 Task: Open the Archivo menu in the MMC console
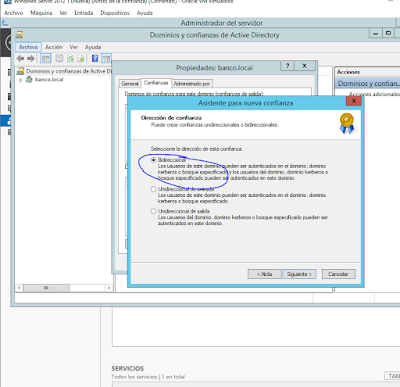28,47
